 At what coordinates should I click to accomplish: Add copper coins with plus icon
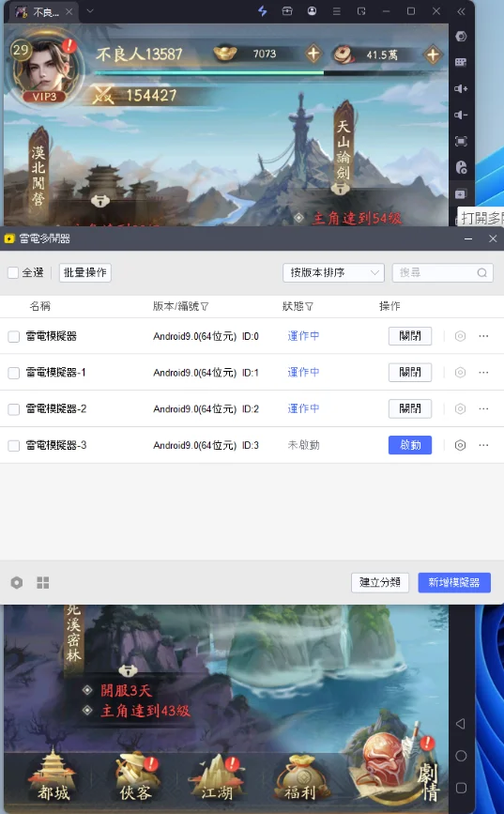[x=433, y=54]
